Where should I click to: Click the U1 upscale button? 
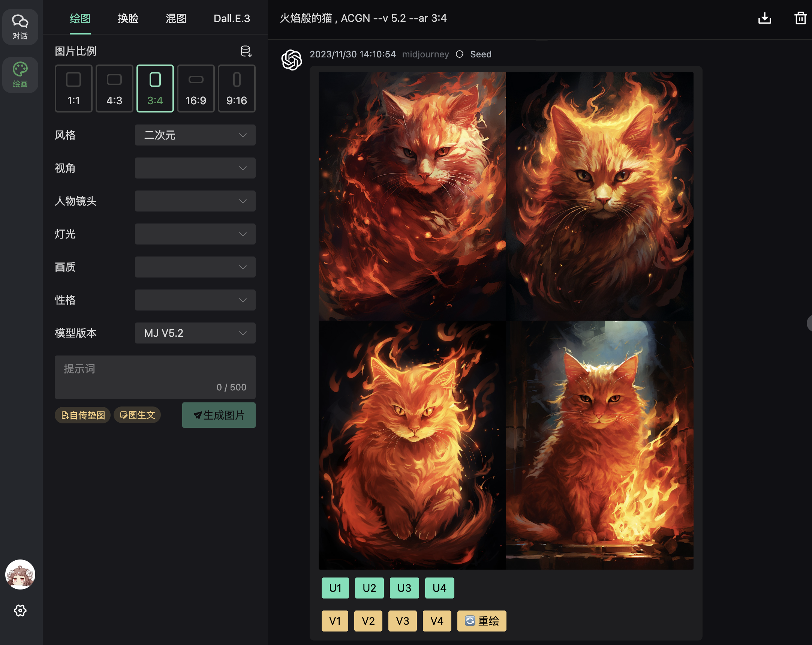tap(335, 588)
